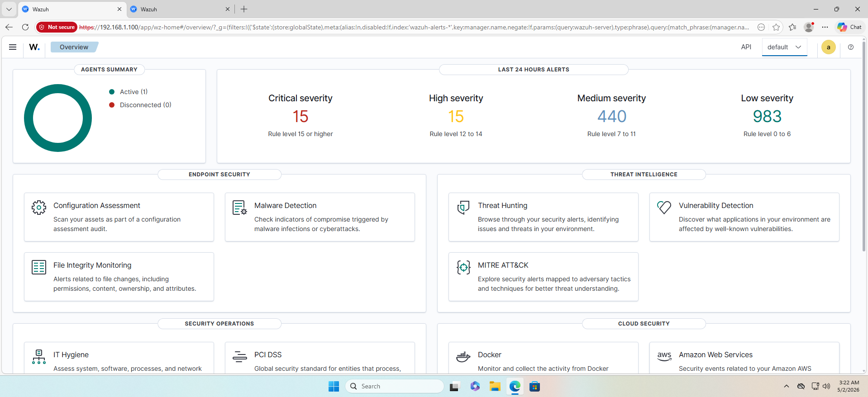This screenshot has height=397, width=868.
Task: Click the PCI DSS icon
Action: [x=240, y=357]
